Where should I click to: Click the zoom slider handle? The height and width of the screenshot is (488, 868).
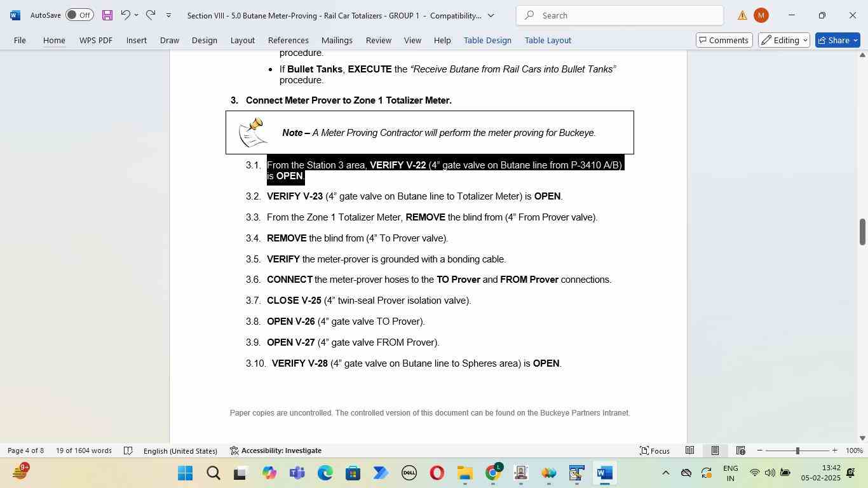pyautogui.click(x=797, y=451)
